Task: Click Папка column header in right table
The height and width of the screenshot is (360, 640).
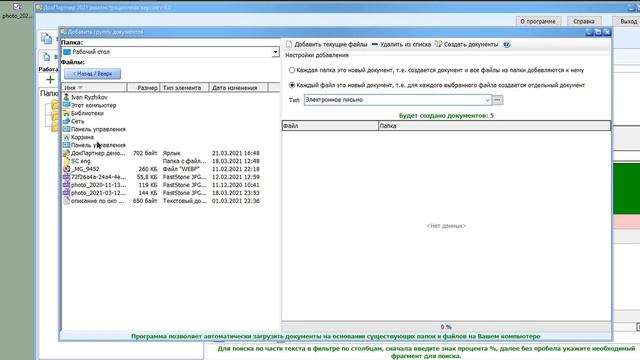Action: tap(494, 126)
